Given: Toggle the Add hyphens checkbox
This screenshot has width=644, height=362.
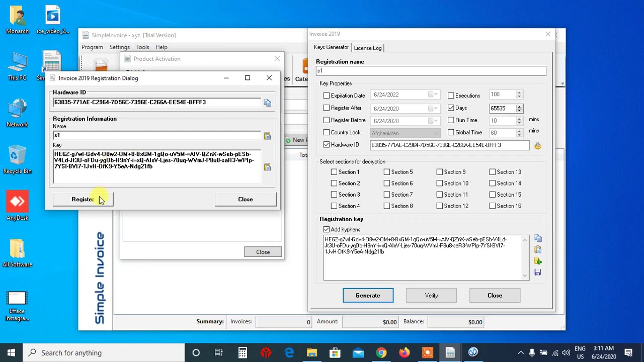Looking at the screenshot, I should tap(327, 230).
